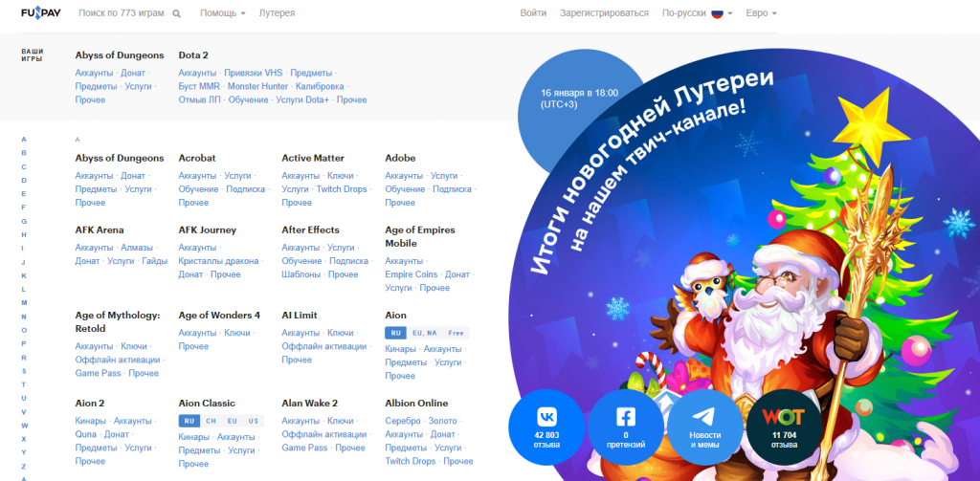
Task: Click the FunPay logo
Action: pyautogui.click(x=42, y=13)
